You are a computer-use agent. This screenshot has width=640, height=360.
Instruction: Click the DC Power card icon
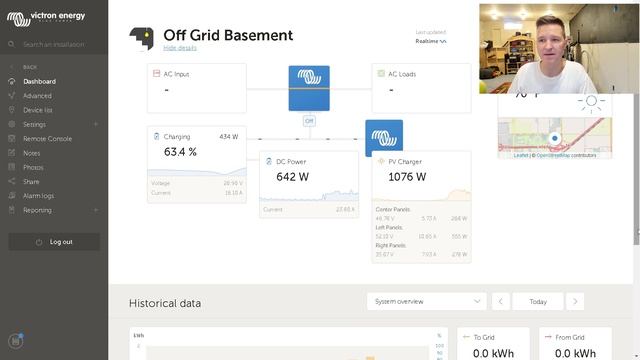tap(269, 161)
